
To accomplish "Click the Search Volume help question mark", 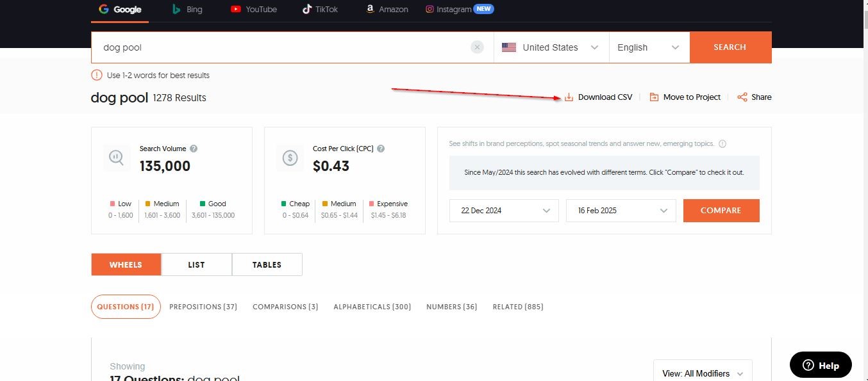I will (194, 149).
